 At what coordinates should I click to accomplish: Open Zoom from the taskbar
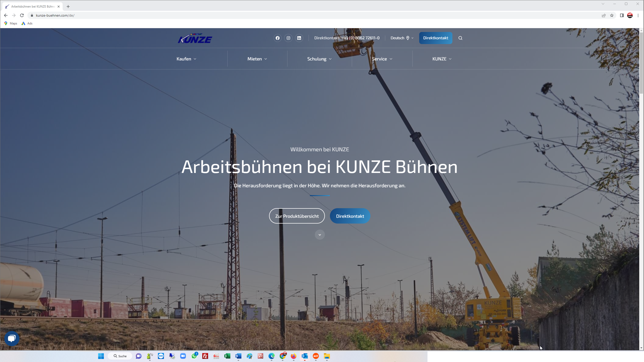183,356
